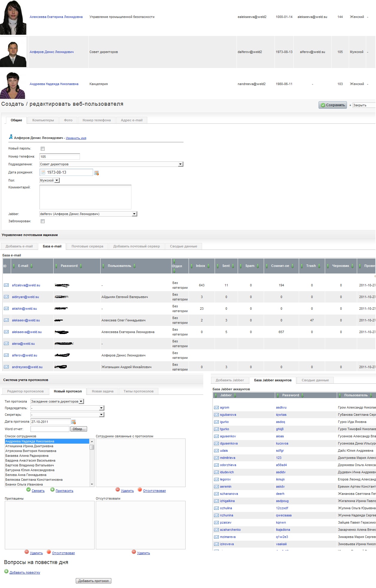Click the Сохранить button

coord(333,105)
